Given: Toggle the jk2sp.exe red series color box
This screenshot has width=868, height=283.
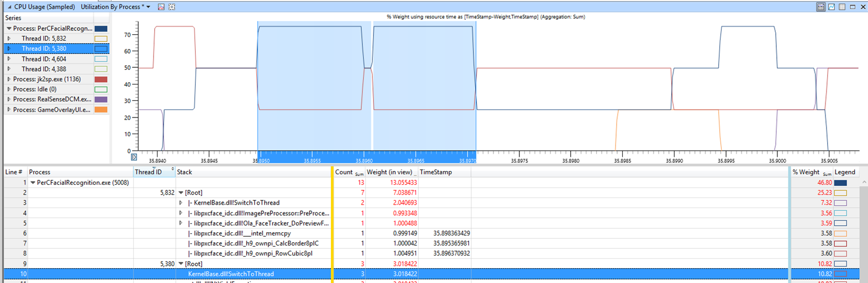Looking at the screenshot, I should coord(101,79).
